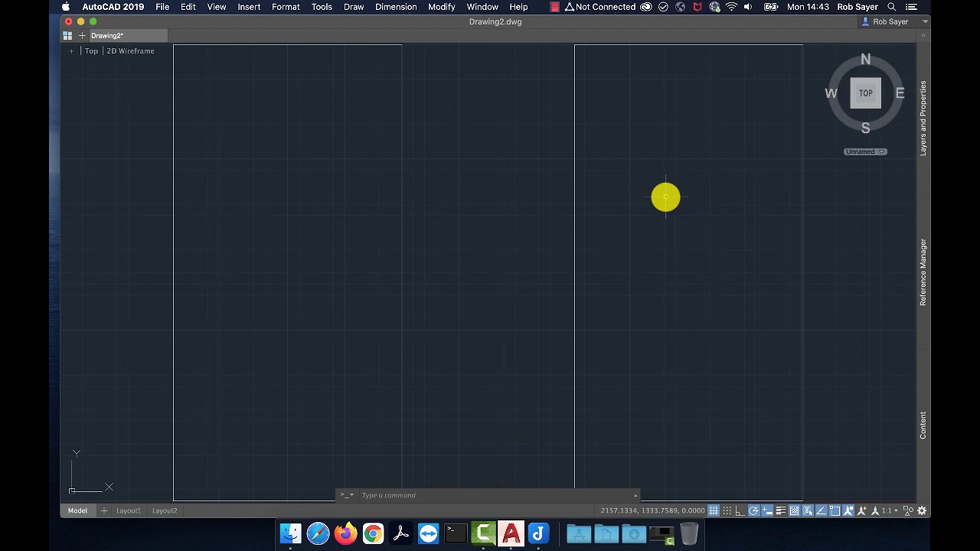Viewport: 980px width, 551px height.
Task: Click the file tabs grid icon
Action: click(x=67, y=35)
